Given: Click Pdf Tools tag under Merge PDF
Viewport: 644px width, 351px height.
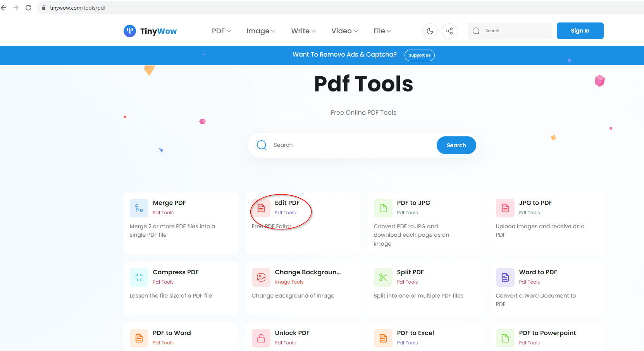Looking at the screenshot, I should [163, 213].
